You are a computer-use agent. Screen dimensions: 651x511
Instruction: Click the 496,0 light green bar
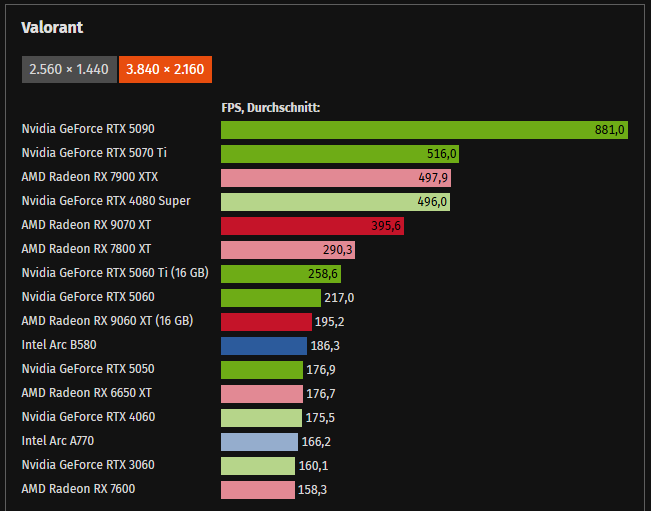coord(335,202)
